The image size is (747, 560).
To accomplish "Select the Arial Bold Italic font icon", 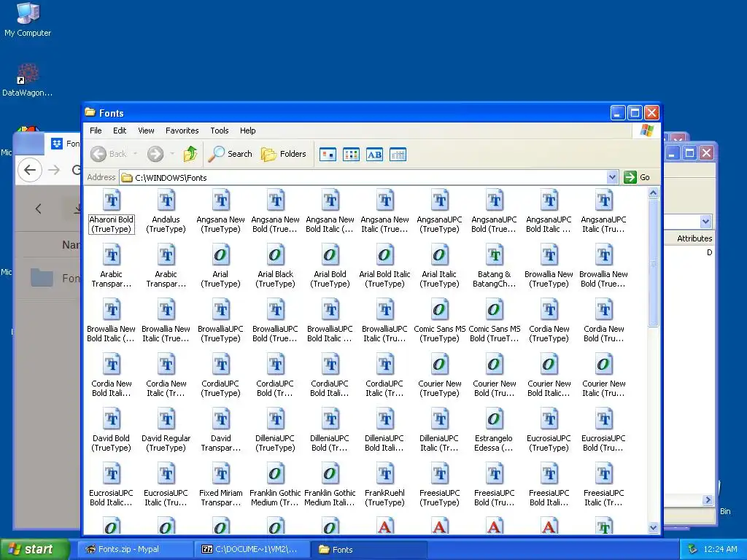I will pyautogui.click(x=385, y=255).
